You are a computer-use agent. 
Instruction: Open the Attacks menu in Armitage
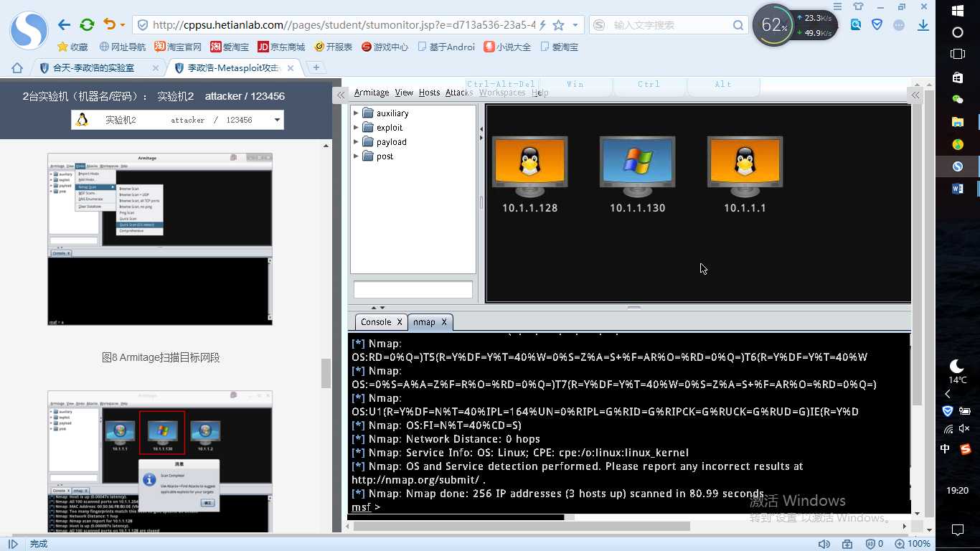459,93
